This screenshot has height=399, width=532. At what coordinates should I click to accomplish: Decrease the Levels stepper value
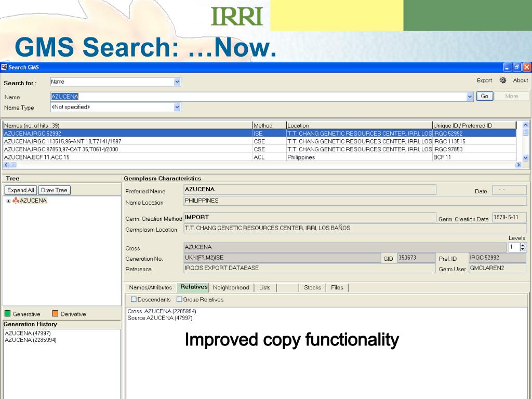click(x=523, y=249)
